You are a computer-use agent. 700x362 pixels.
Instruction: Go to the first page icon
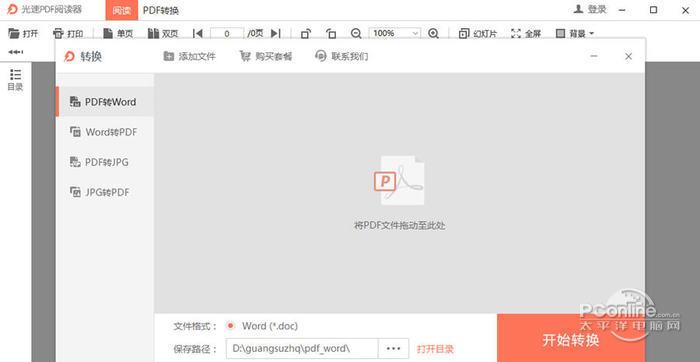(197, 33)
